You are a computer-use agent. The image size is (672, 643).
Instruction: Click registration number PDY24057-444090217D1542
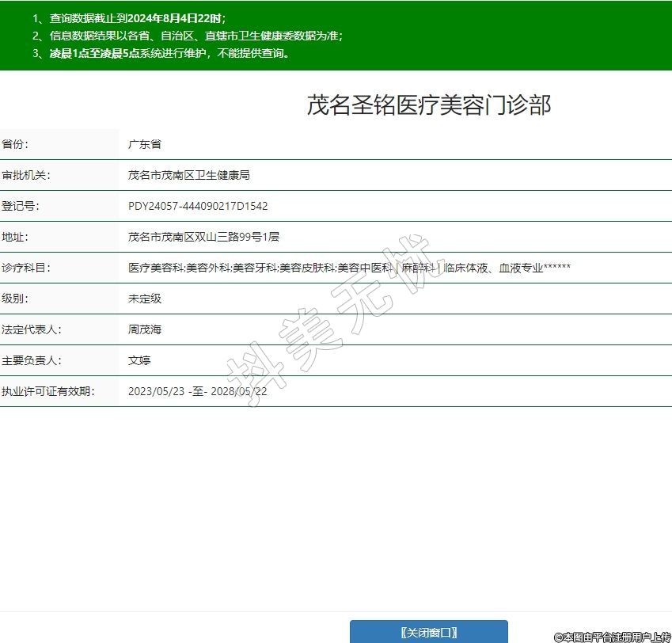198,206
